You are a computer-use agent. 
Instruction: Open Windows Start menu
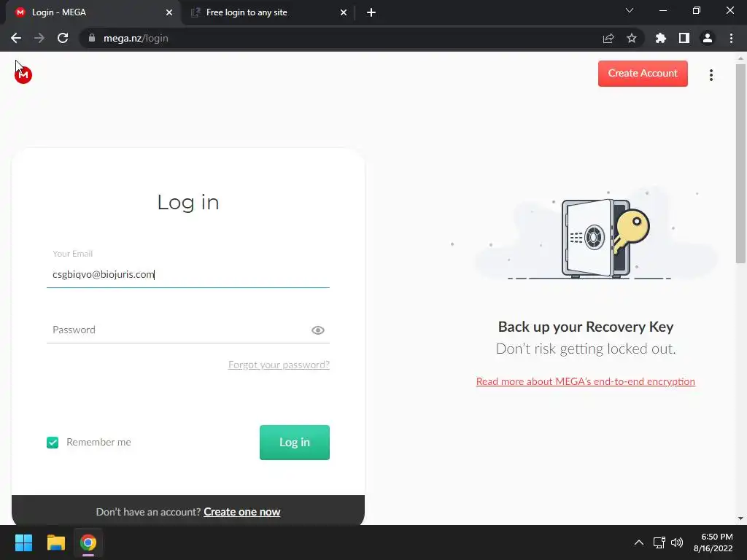(x=23, y=542)
